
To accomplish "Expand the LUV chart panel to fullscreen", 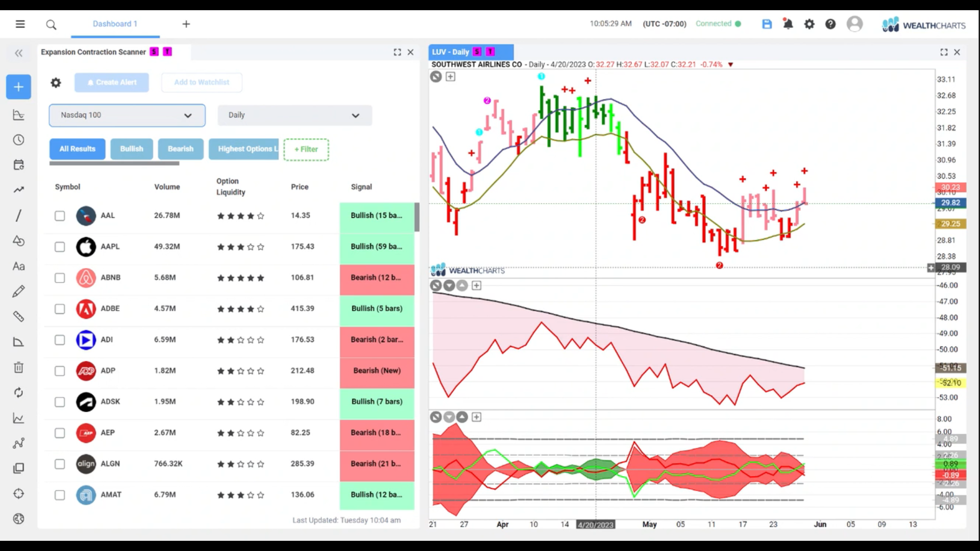I will click(x=944, y=52).
